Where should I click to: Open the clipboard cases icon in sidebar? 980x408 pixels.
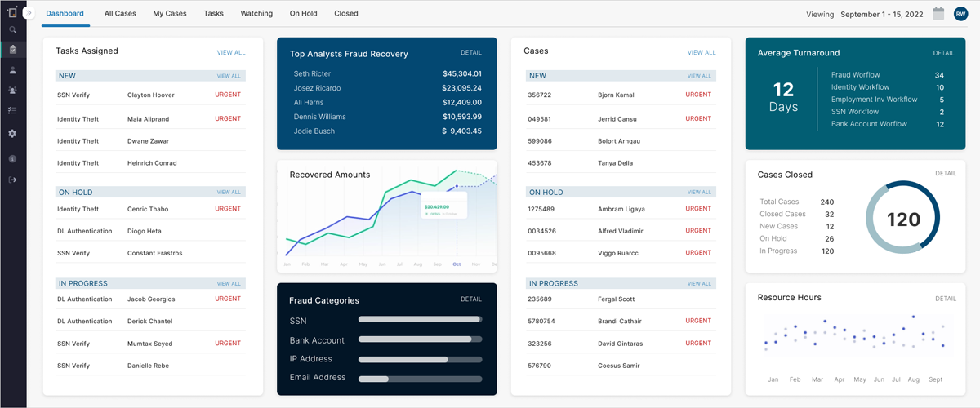pos(13,50)
